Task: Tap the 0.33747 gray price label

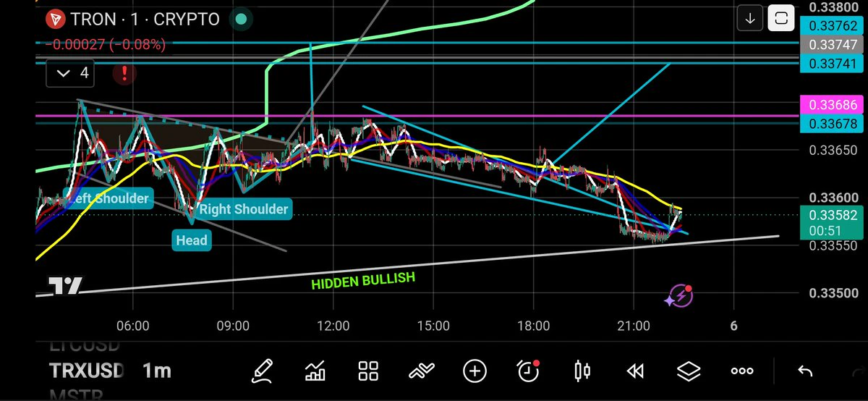Action: pos(833,43)
